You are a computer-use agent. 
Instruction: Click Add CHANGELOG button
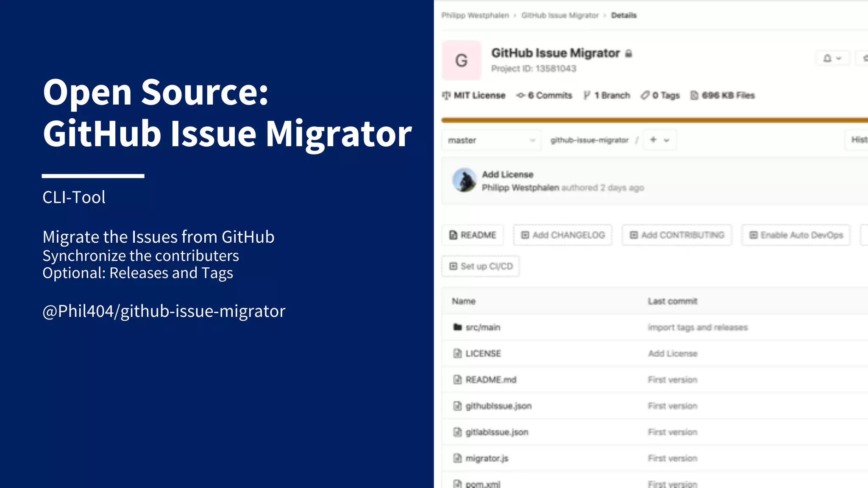562,235
